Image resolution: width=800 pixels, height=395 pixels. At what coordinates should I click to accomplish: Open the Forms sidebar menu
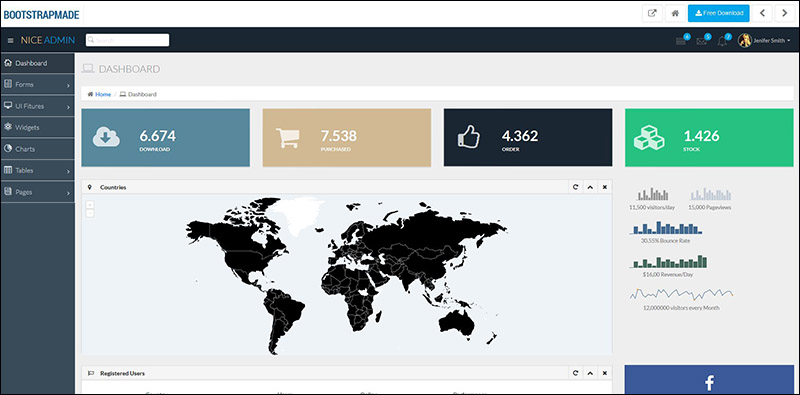pos(37,85)
